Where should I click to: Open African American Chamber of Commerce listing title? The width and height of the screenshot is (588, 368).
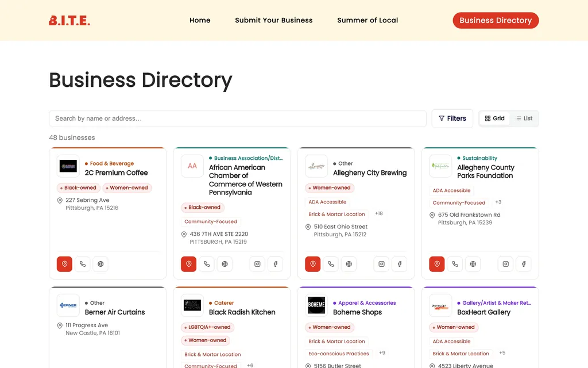(x=246, y=180)
